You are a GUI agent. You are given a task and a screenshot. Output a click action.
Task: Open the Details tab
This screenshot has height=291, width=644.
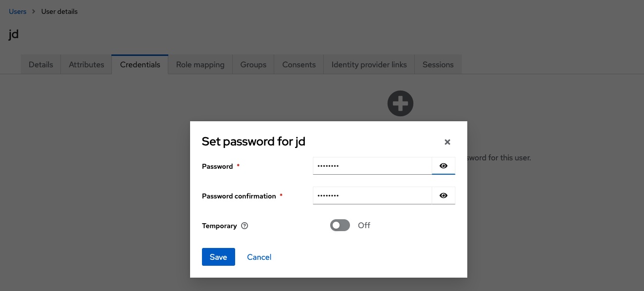point(41,65)
